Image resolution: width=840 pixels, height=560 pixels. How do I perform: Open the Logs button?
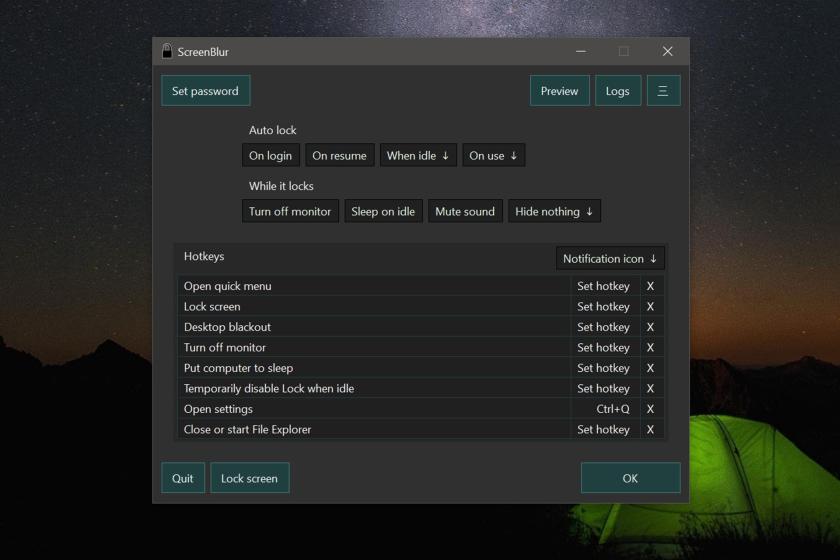(618, 91)
